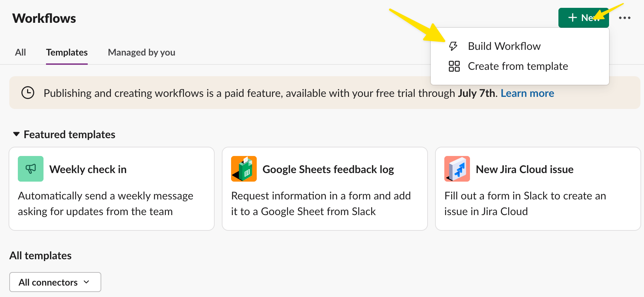Click the clock icon in the trial banner
Viewport: 644px width, 297px height.
(28, 93)
